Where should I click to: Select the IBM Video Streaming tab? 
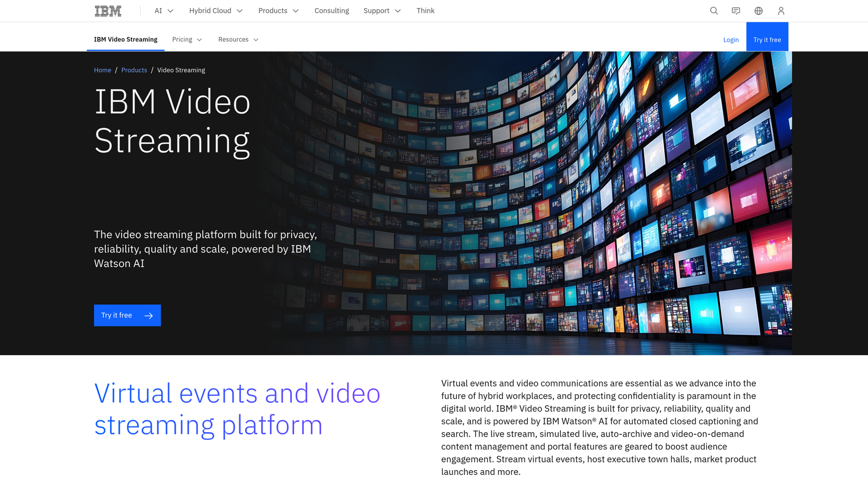125,39
